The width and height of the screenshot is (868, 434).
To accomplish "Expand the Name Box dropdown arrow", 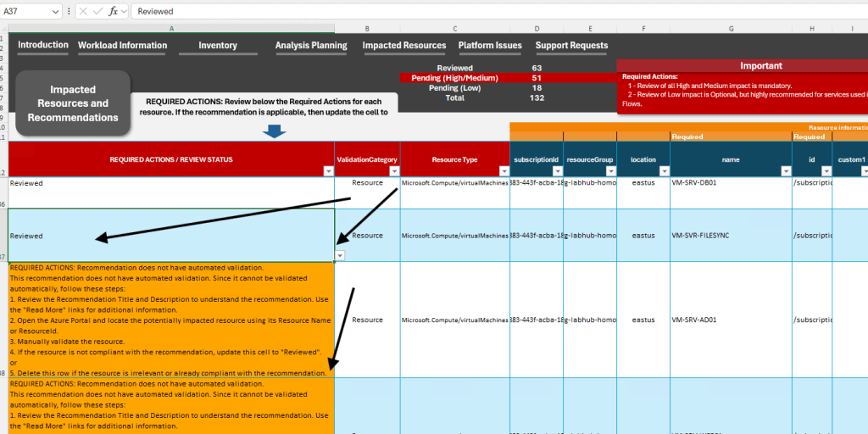I will (56, 12).
